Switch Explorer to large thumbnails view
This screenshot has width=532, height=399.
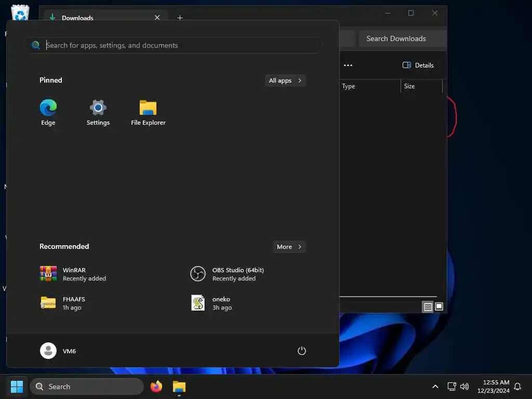[439, 307]
